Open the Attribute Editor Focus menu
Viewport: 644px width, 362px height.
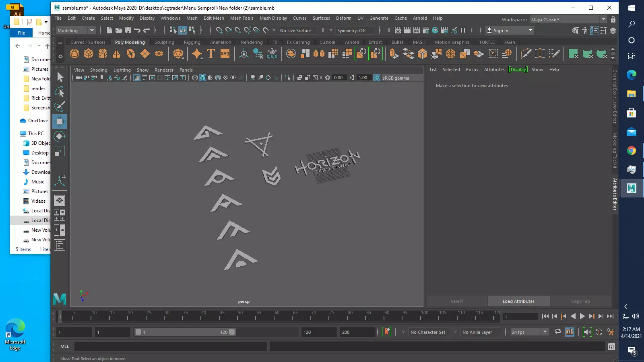tap(472, 70)
